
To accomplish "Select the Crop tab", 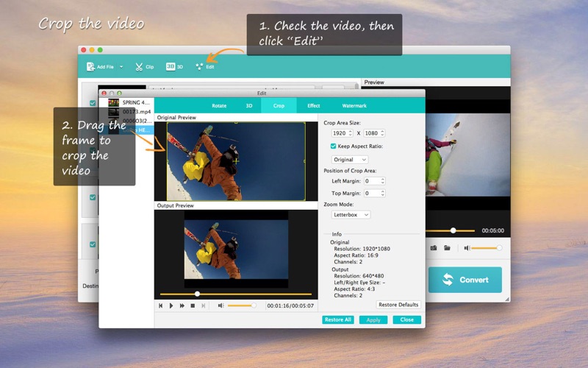I will click(279, 105).
